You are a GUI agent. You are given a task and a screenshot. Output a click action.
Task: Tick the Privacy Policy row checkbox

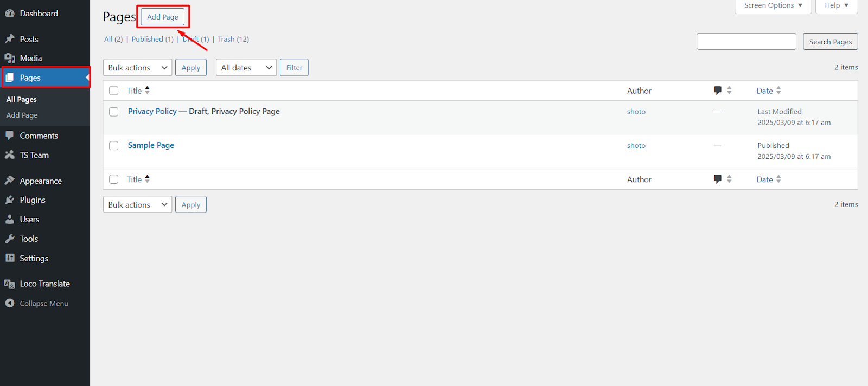(113, 112)
